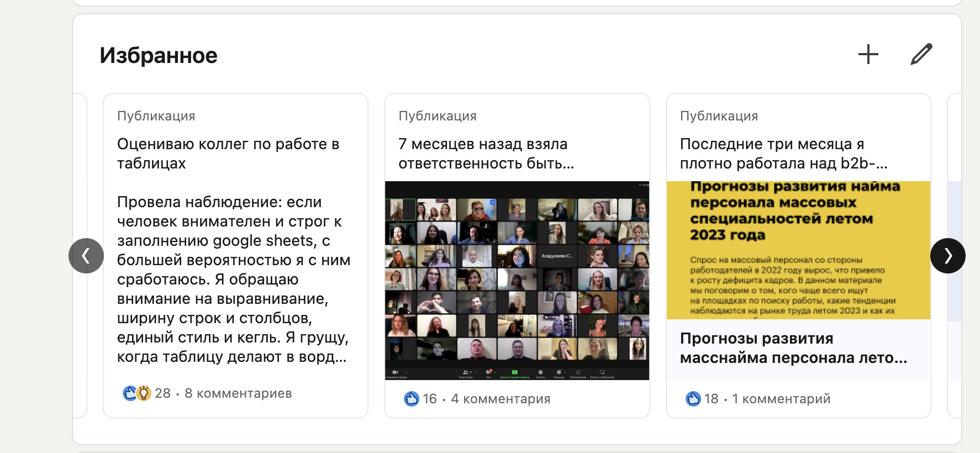Open yellow Прогнозы развития найма image
Viewport: 980px width, 453px height.
799,250
